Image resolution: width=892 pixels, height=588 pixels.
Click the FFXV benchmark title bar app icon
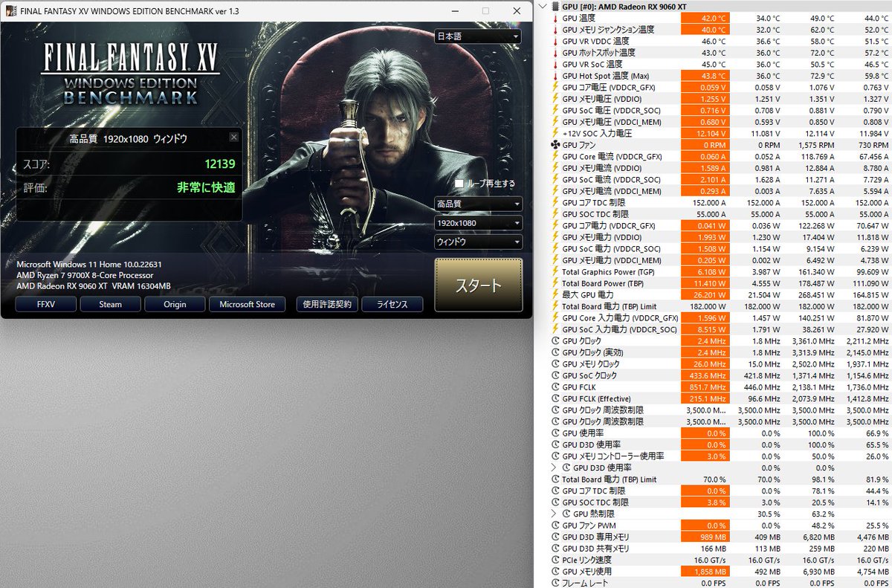13,11
